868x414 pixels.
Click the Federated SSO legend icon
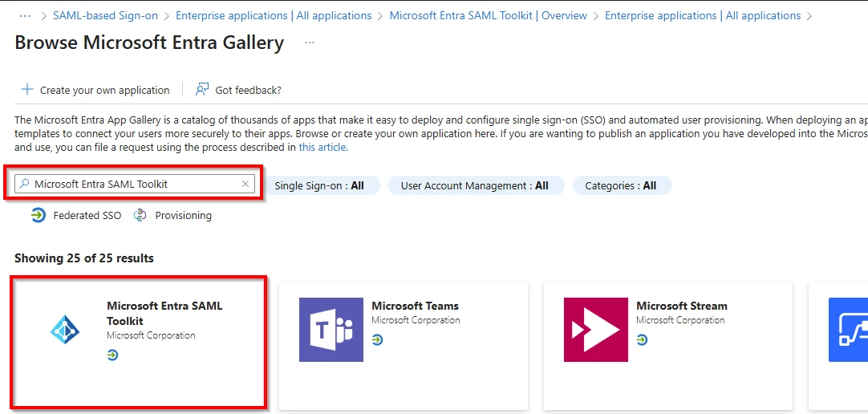[x=39, y=215]
